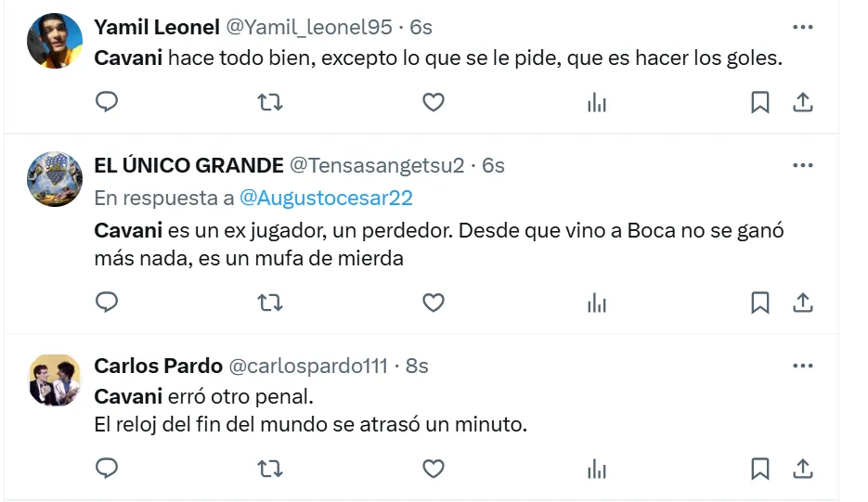Reply to Carlos Pardo's tweet
868x502 pixels.
point(108,469)
